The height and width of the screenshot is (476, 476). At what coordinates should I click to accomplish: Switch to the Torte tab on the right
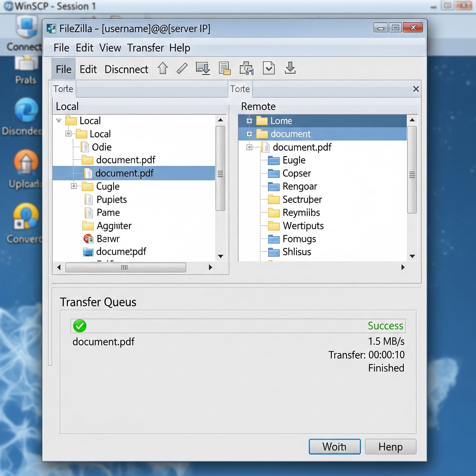pyautogui.click(x=240, y=89)
